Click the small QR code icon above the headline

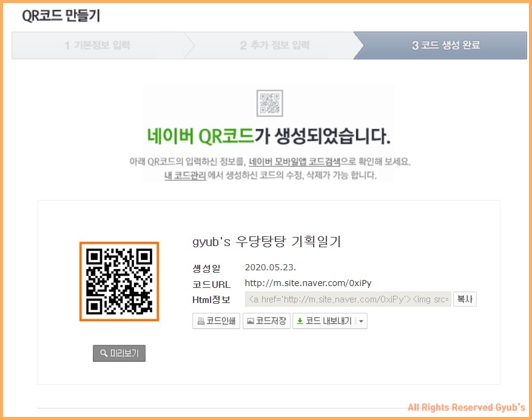pyautogui.click(x=270, y=103)
